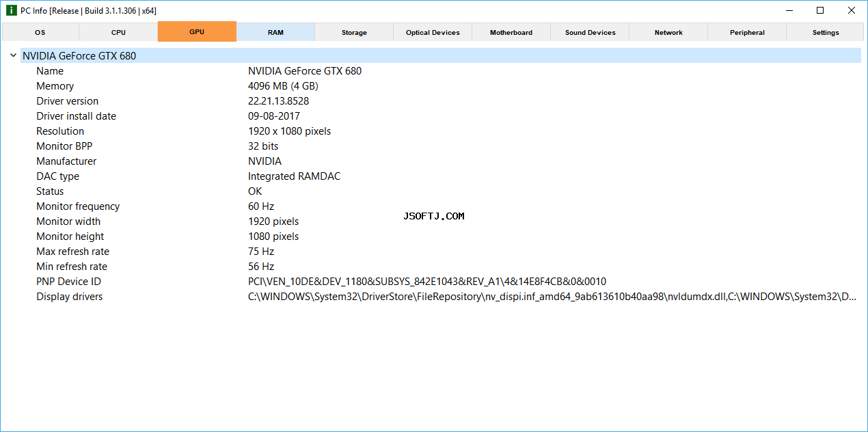868x432 pixels.
Task: Switch to the Network tab
Action: click(x=668, y=32)
